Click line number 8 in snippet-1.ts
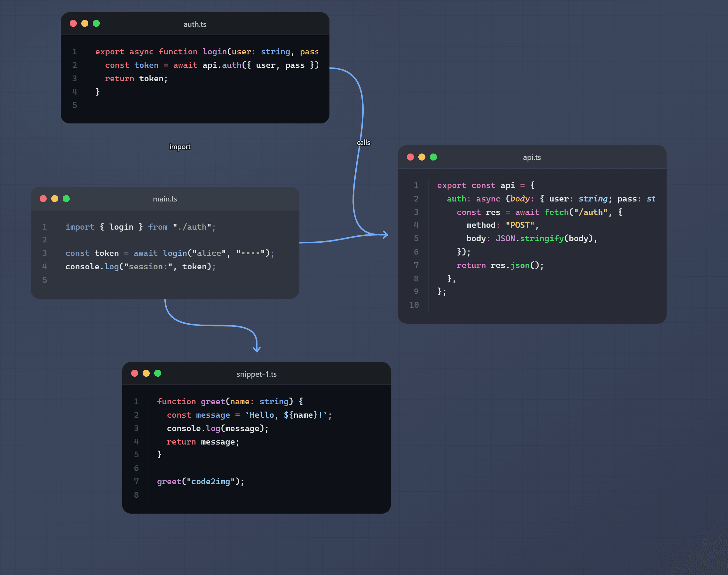The height and width of the screenshot is (575, 728). [x=136, y=495]
